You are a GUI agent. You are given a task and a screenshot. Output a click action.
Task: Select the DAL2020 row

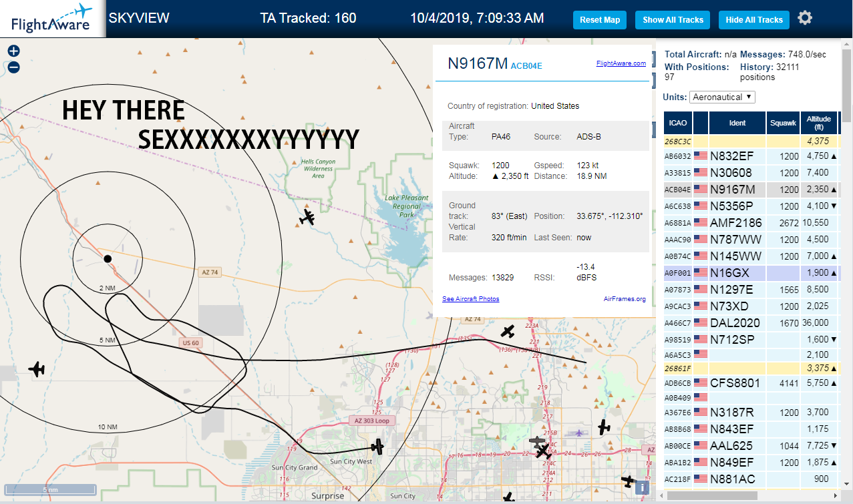(751, 323)
